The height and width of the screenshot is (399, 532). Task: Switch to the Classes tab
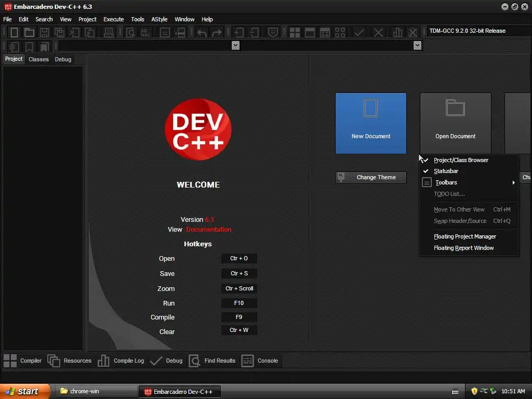(x=38, y=59)
